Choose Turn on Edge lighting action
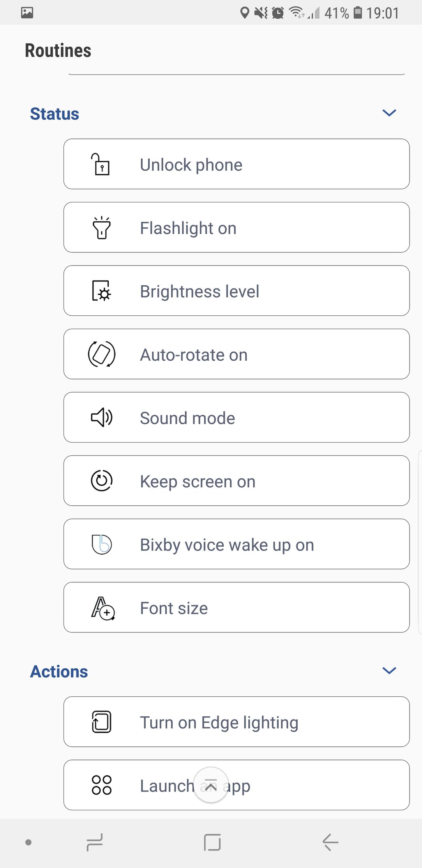422x868 pixels. click(x=236, y=722)
